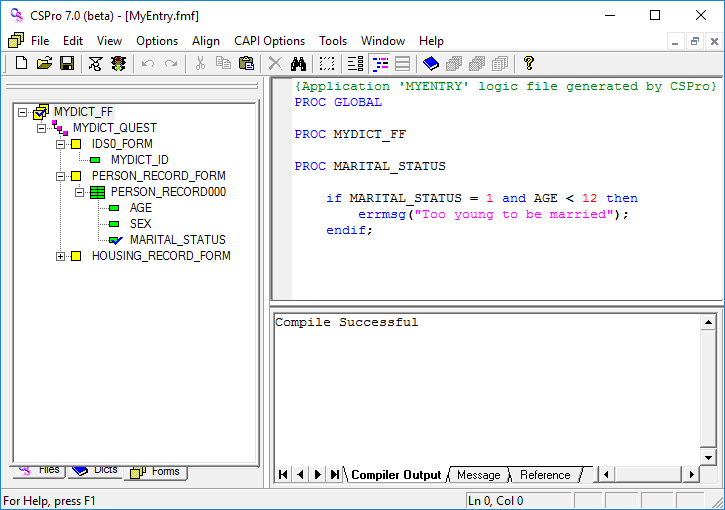725x510 pixels.
Task: Collapse the IDS0_FORM tree node
Action: tap(61, 144)
